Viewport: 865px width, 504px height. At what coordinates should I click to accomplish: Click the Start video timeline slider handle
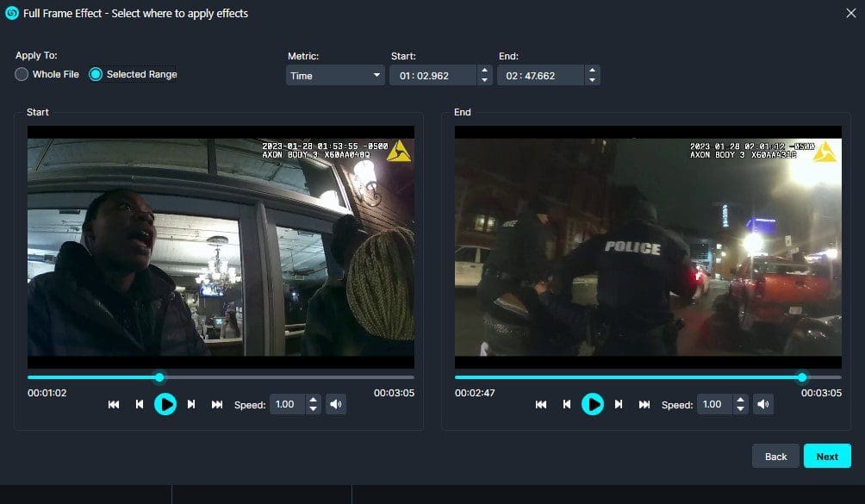159,377
